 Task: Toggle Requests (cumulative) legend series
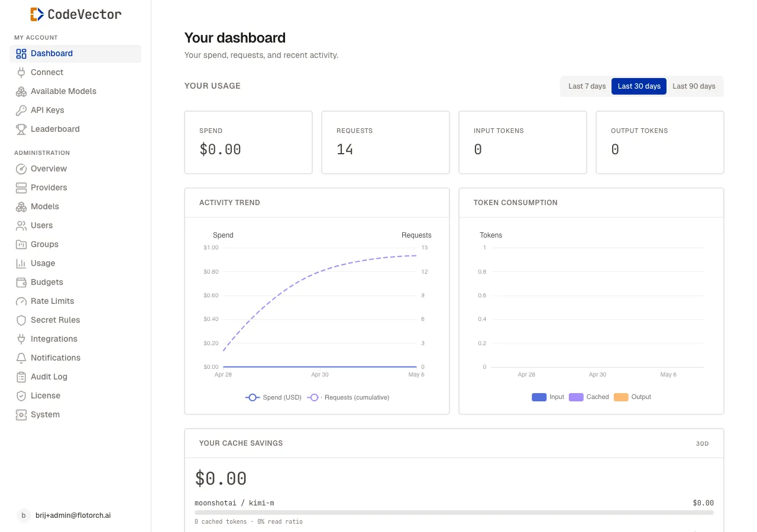click(x=348, y=398)
